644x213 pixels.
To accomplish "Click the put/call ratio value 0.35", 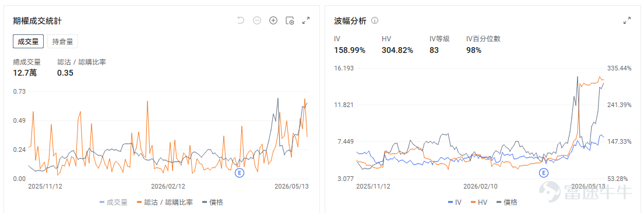I will (x=65, y=73).
